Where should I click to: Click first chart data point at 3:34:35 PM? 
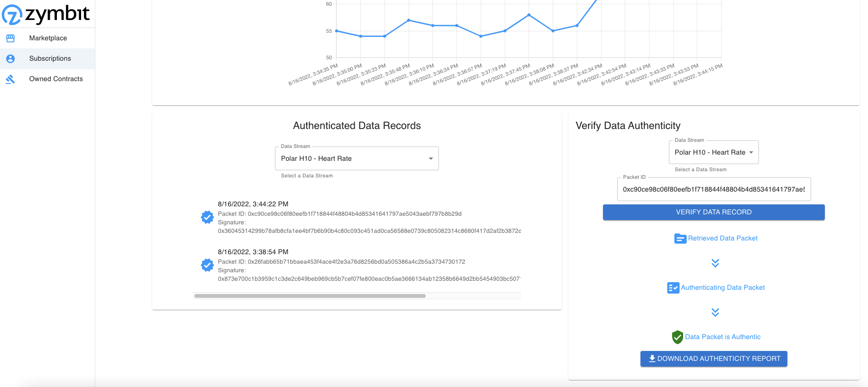pyautogui.click(x=337, y=31)
